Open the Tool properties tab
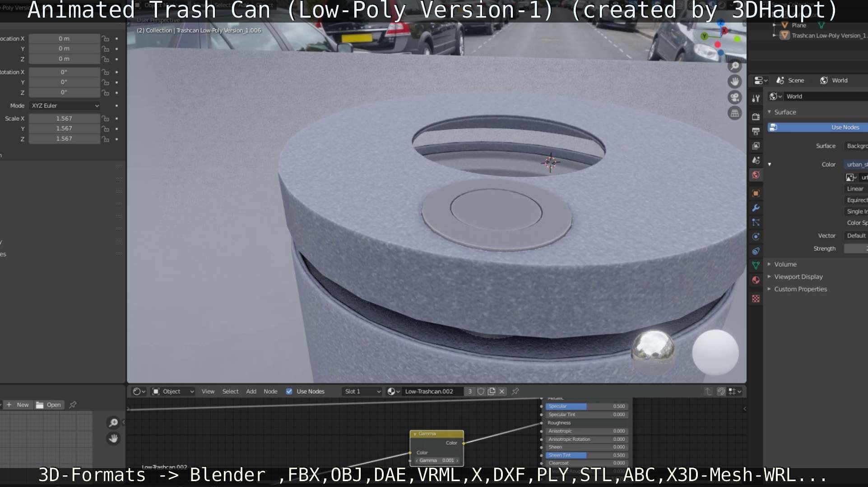 pos(756,99)
